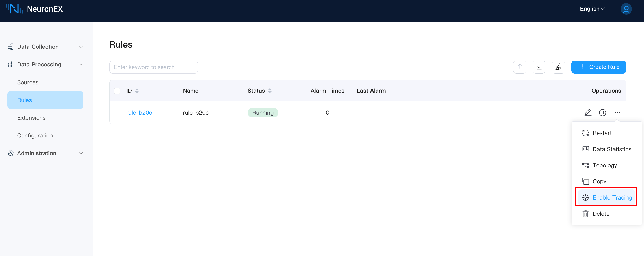Click the keyword search input field
Screen dimensions: 644x256
click(153, 67)
